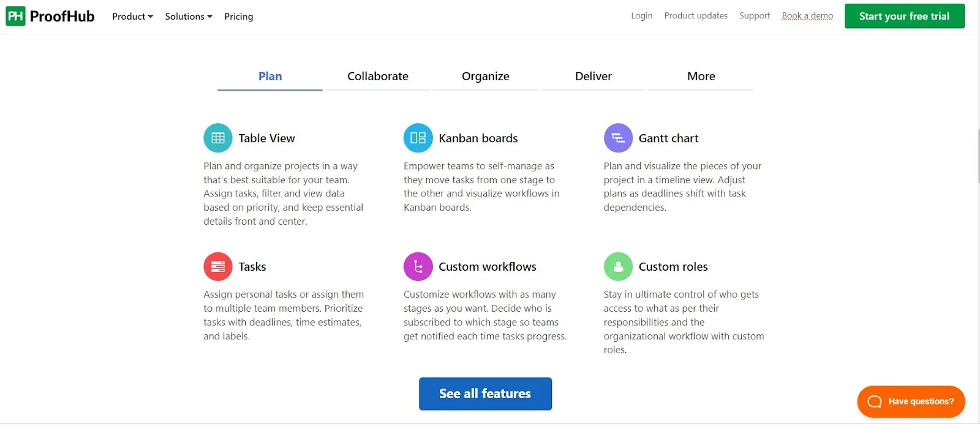The height and width of the screenshot is (425, 980).
Task: Open the chat bubble icon in Have questions widget
Action: 873,401
